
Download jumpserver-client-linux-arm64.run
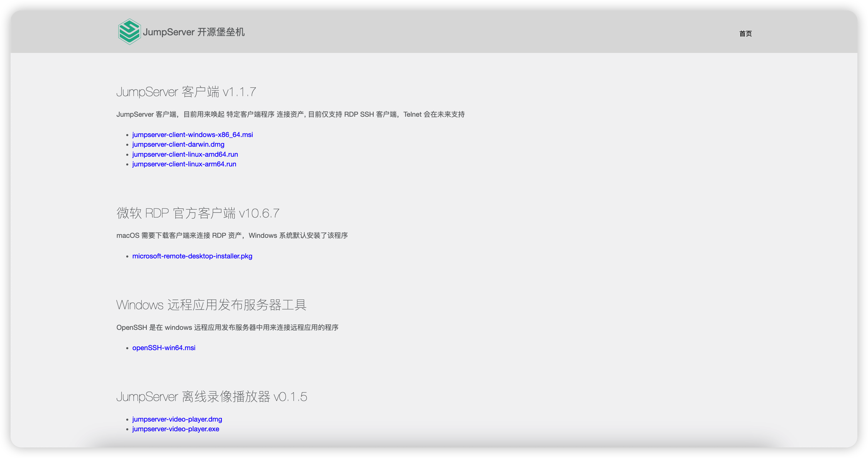(x=184, y=164)
